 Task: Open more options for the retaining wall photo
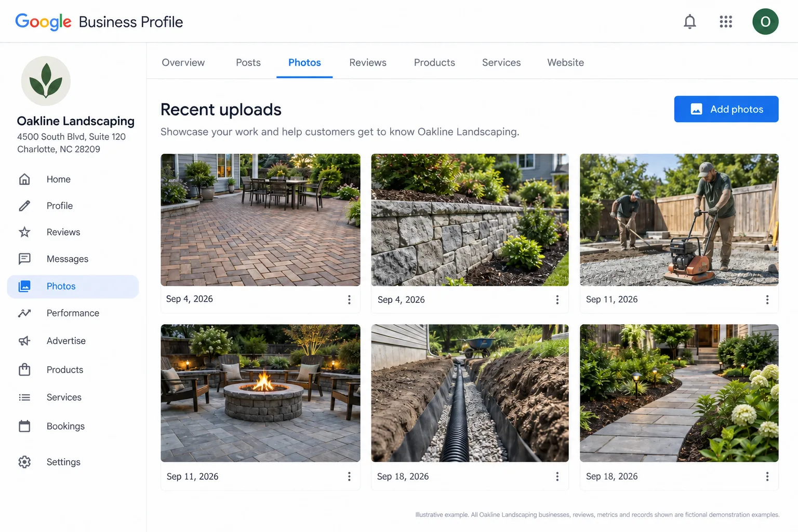coord(557,300)
